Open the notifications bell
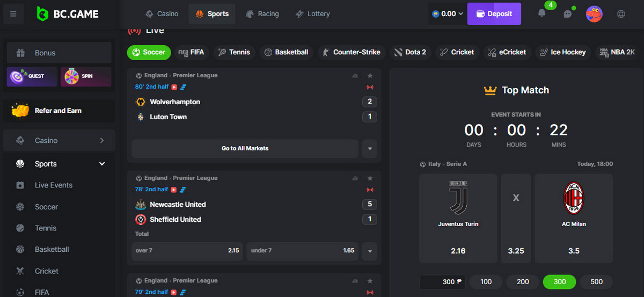The image size is (644, 297). pos(542,14)
